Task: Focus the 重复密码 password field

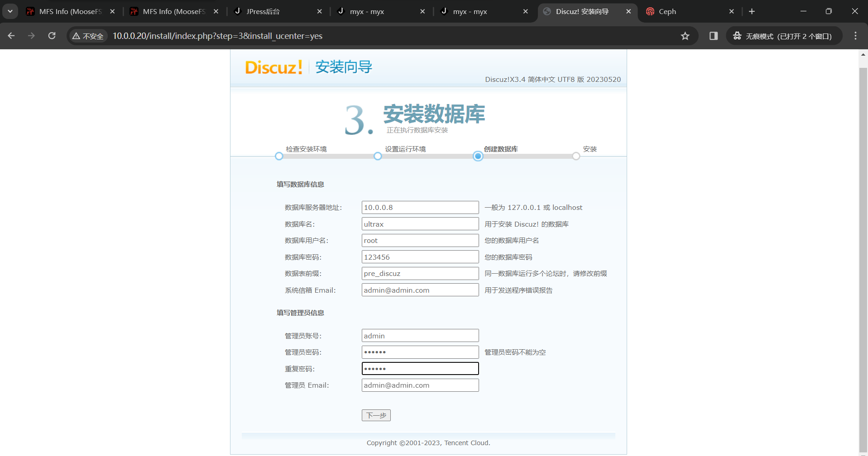Action: click(x=420, y=369)
